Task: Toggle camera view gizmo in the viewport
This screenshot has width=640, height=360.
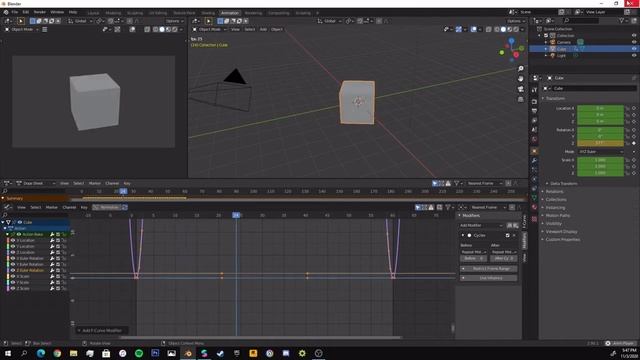Action: point(520,89)
